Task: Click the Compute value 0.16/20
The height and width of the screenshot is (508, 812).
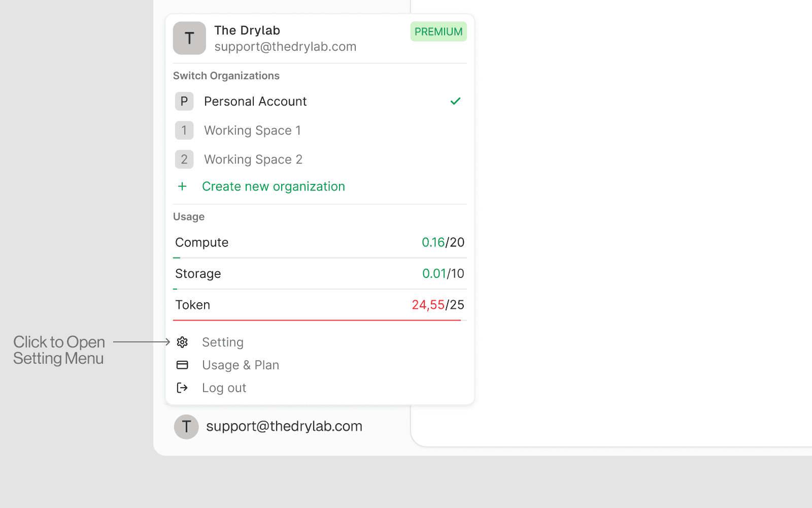Action: (443, 242)
